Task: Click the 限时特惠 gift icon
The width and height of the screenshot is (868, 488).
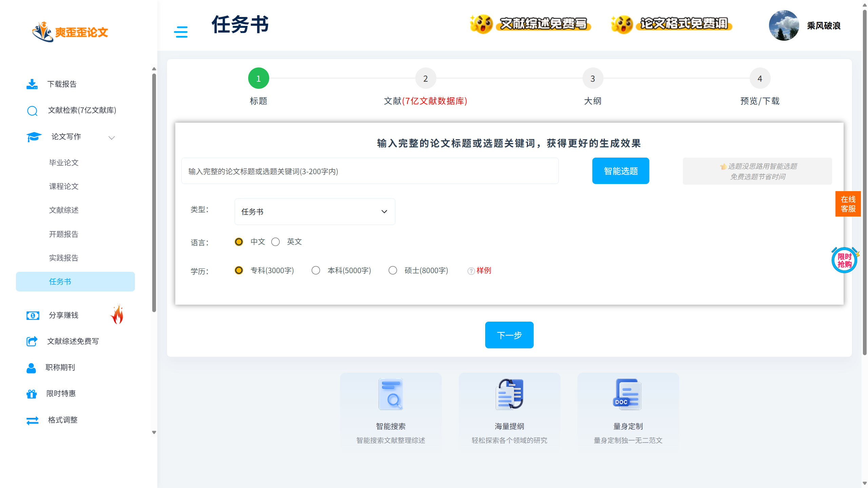Action: click(x=32, y=394)
